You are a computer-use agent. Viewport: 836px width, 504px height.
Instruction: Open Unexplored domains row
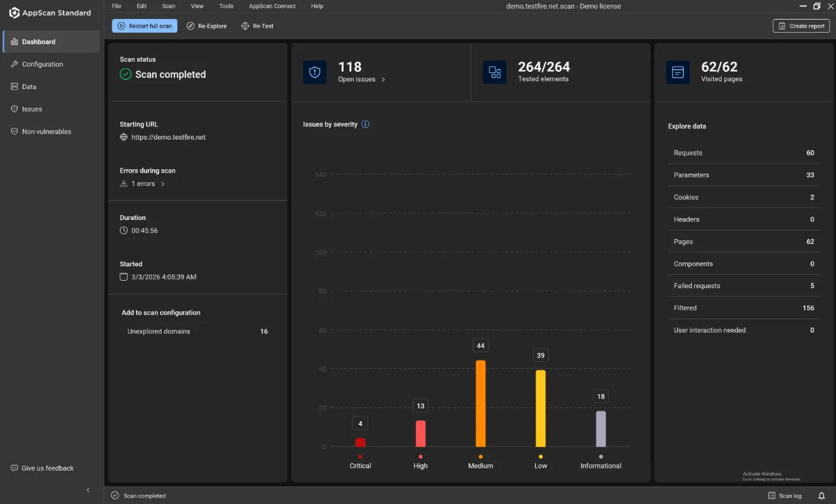click(x=197, y=331)
